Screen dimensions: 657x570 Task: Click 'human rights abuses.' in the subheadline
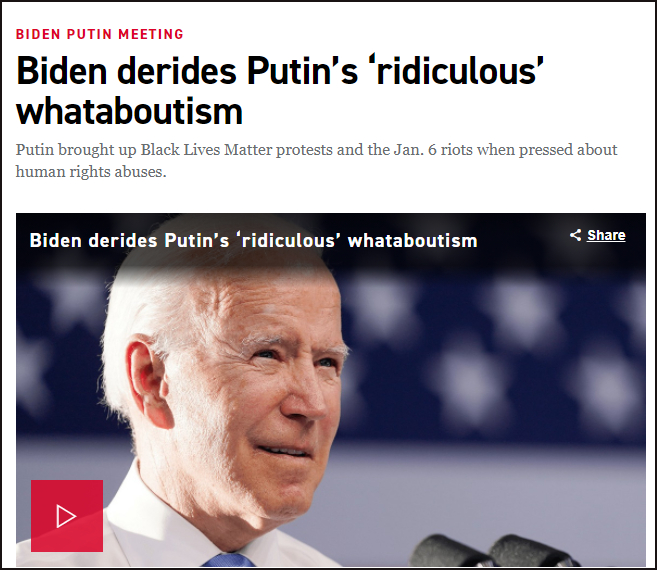click(91, 172)
